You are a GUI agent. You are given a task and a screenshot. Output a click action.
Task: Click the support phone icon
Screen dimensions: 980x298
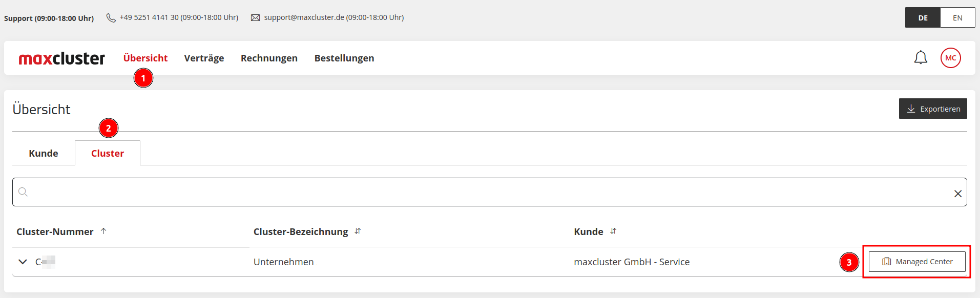pyautogui.click(x=111, y=17)
